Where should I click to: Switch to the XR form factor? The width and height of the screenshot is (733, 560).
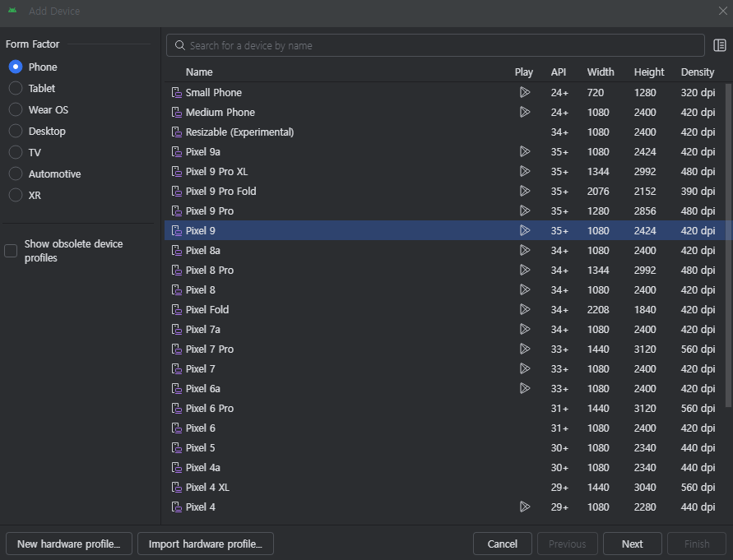coord(16,195)
